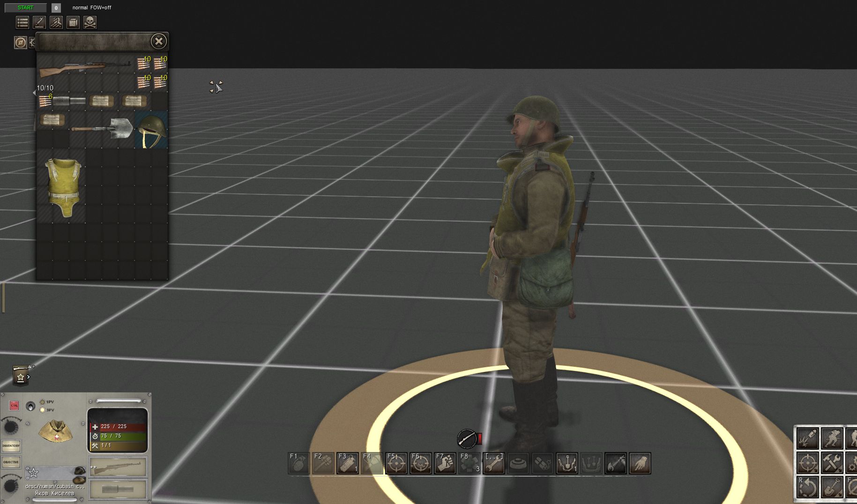The image size is (857, 504).
Task: Click the compass icon below the toolbar
Action: (20, 43)
